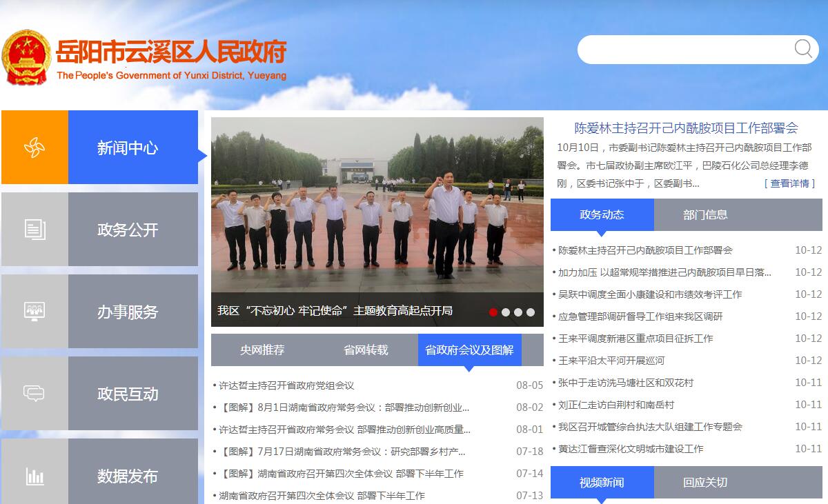The width and height of the screenshot is (828, 504).
Task: Open headline 陈爱林主持召开己内酰胺项目工作部署会
Action: pyautogui.click(x=686, y=128)
